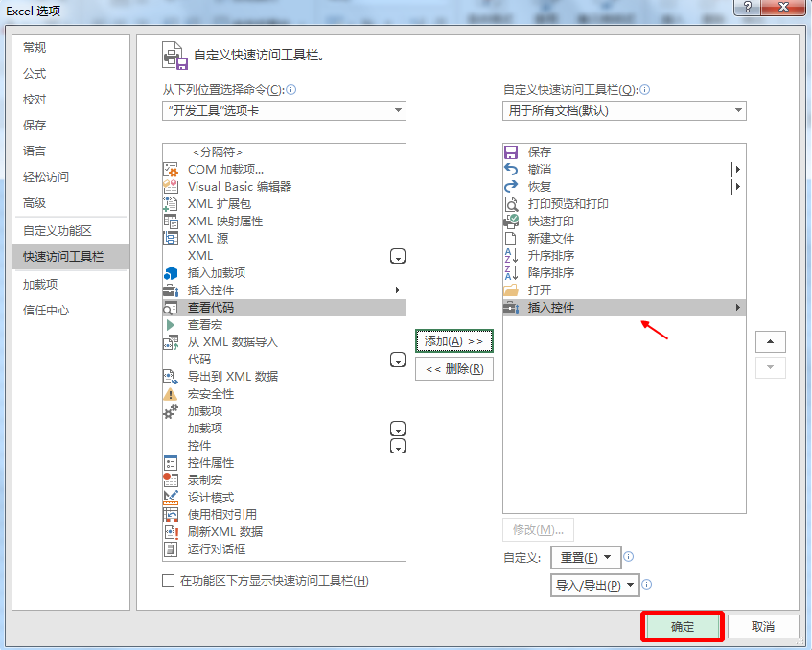Click the 控件 group dropdown indicator
Screen dimensions: 812x650
click(397, 446)
